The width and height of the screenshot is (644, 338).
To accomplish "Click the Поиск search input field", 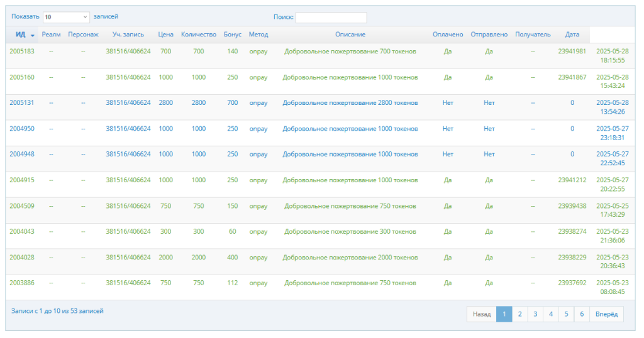I will pos(331,18).
